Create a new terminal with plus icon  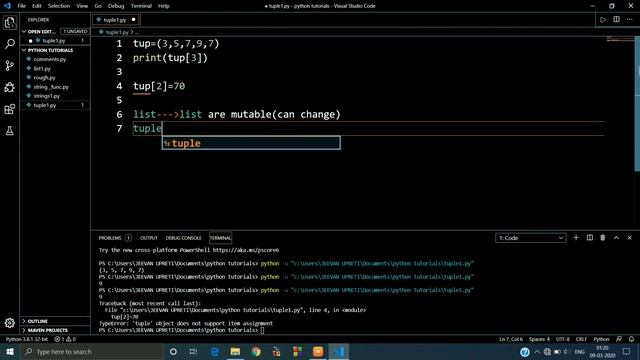click(x=576, y=238)
